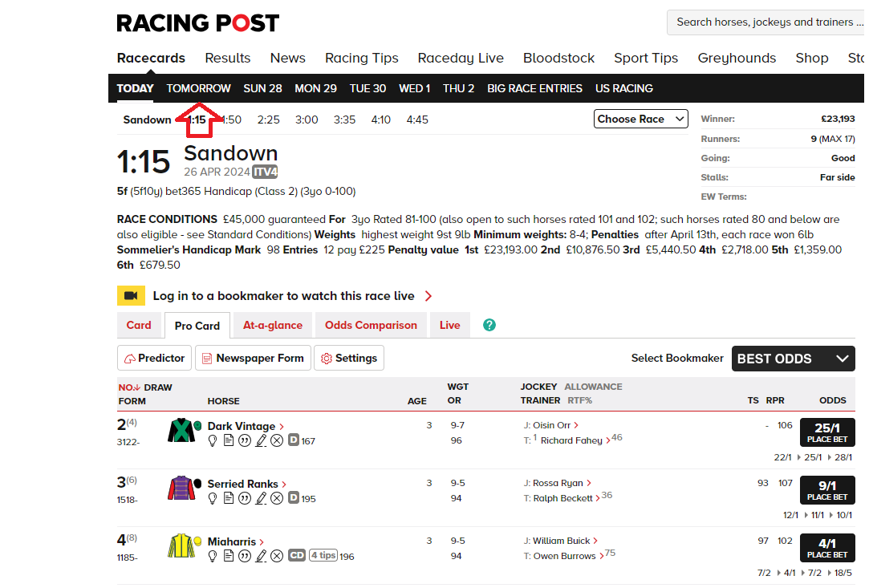The height and width of the screenshot is (588, 869).
Task: Open the pro card Settings button
Action: tap(349, 358)
